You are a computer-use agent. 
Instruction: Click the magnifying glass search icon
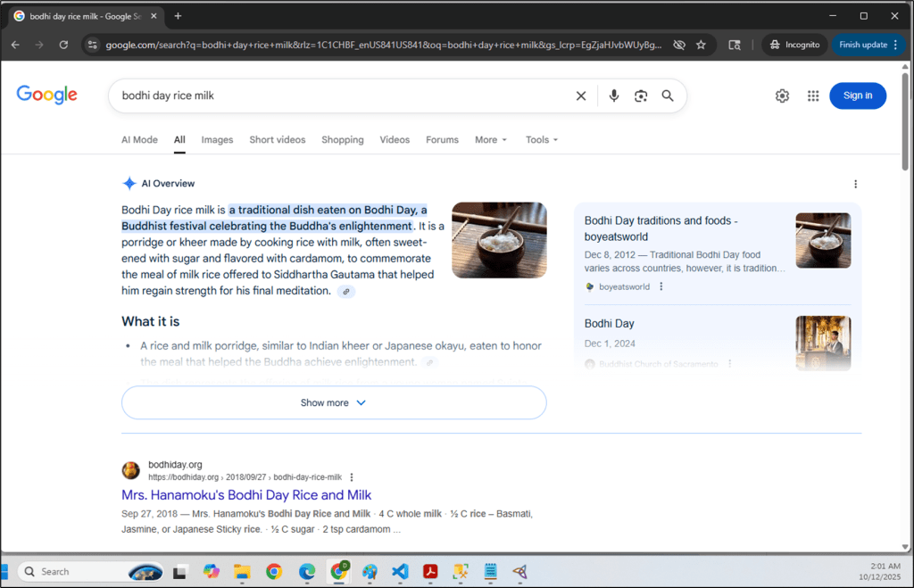click(x=668, y=96)
